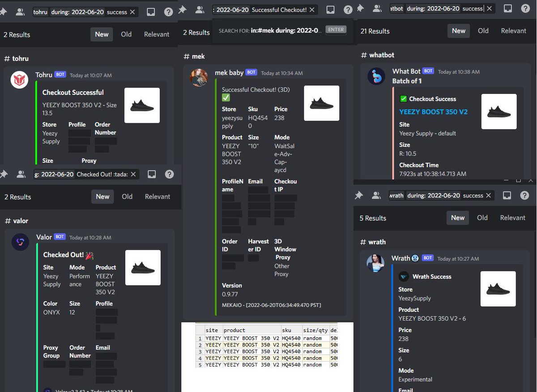Clear the whatbot search with X
537x392 pixels.
(490, 8)
